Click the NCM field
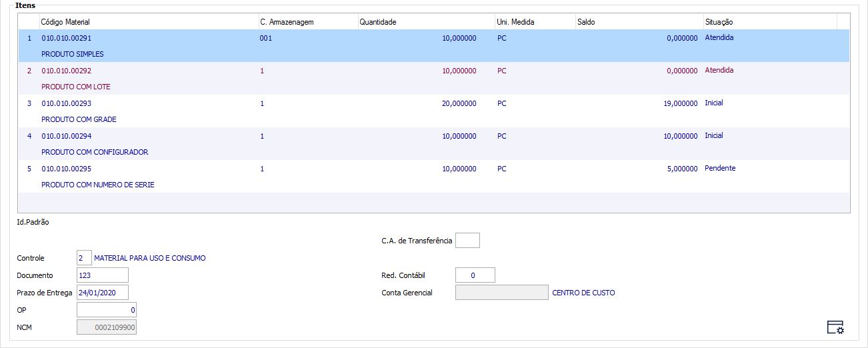868x348 pixels. point(106,327)
